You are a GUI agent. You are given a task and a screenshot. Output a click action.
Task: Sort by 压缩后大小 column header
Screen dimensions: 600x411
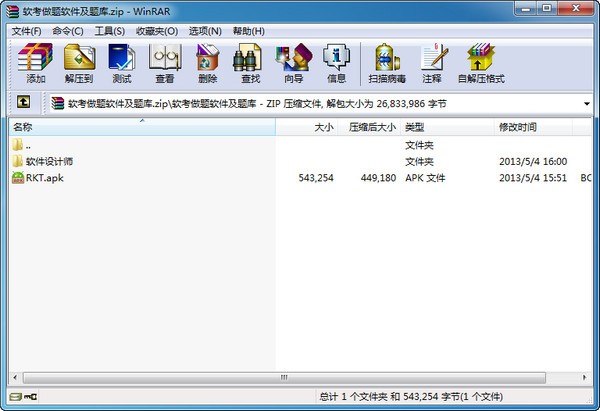pyautogui.click(x=369, y=127)
